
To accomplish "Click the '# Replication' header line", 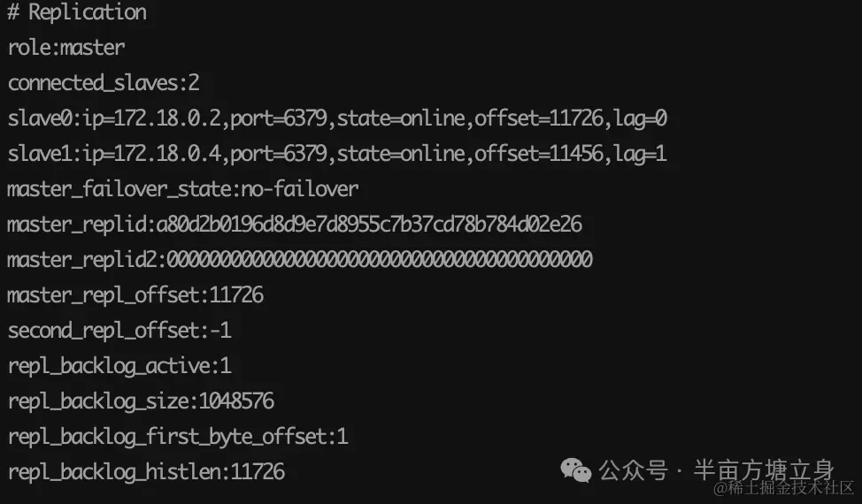I will tap(77, 12).
